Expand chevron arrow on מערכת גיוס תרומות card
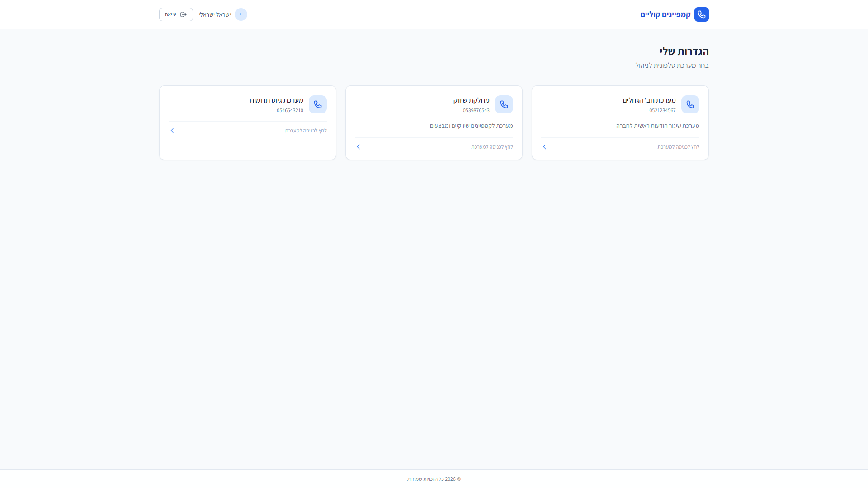The image size is (868, 488). [x=172, y=131]
